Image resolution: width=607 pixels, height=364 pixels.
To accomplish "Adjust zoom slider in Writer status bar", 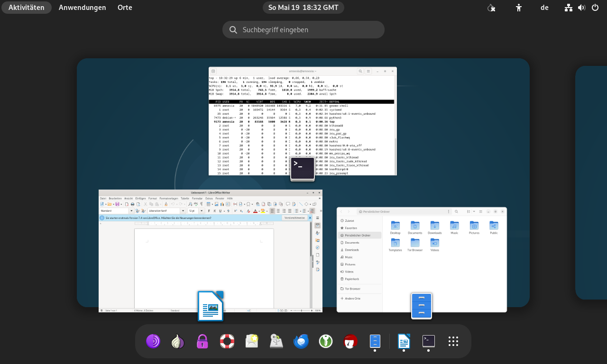I will (302, 310).
